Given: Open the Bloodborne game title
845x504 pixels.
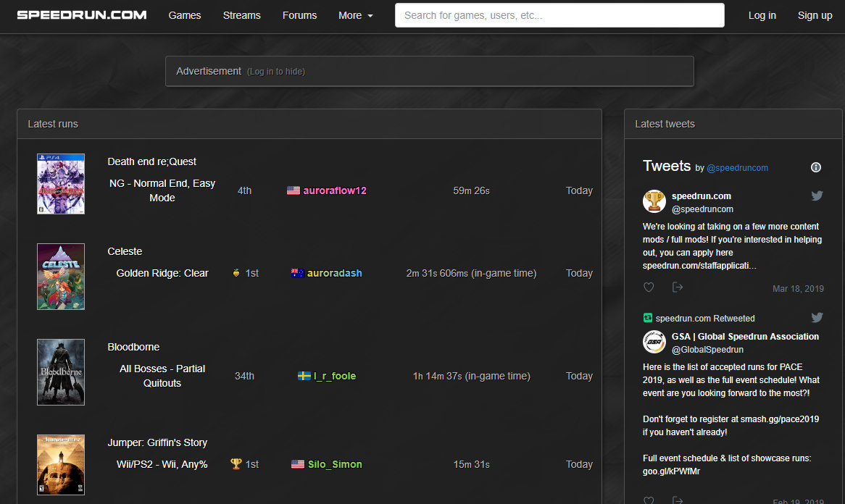Looking at the screenshot, I should (x=133, y=347).
